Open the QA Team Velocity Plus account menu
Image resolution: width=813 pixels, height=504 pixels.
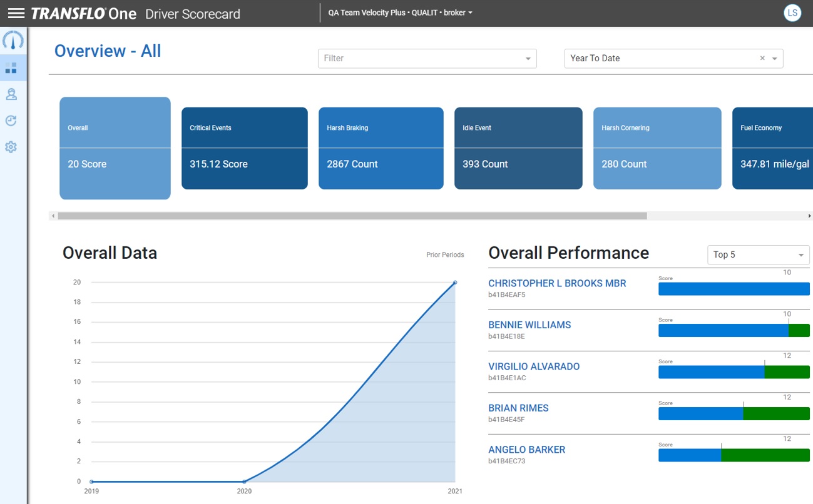point(400,13)
